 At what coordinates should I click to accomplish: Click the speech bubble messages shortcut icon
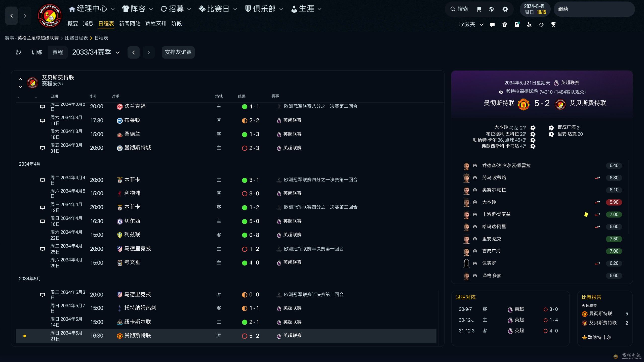point(492,25)
